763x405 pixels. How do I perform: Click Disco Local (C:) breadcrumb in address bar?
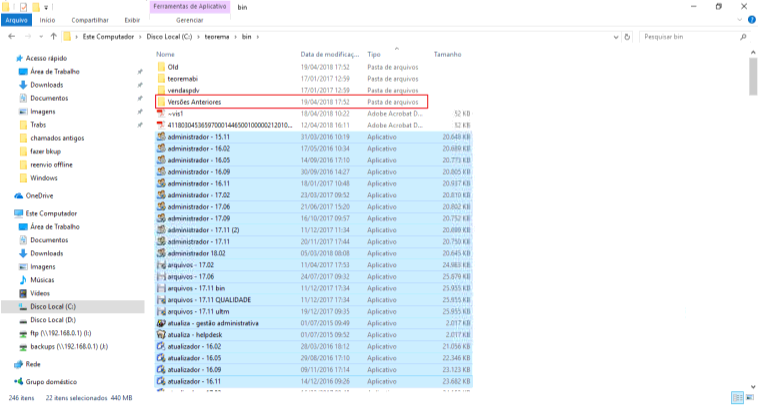[169, 37]
